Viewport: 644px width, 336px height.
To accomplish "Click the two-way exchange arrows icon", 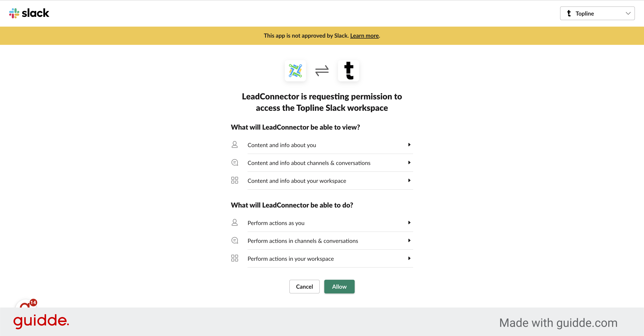I will (x=322, y=71).
